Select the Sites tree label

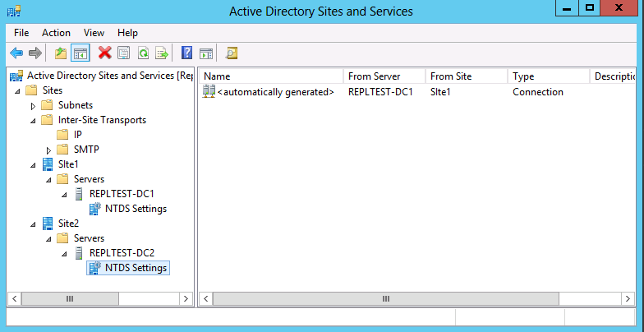[53, 90]
